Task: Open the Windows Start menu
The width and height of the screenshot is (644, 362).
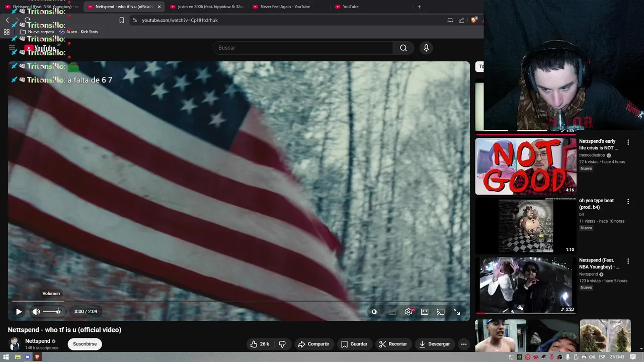Action: click(x=6, y=357)
